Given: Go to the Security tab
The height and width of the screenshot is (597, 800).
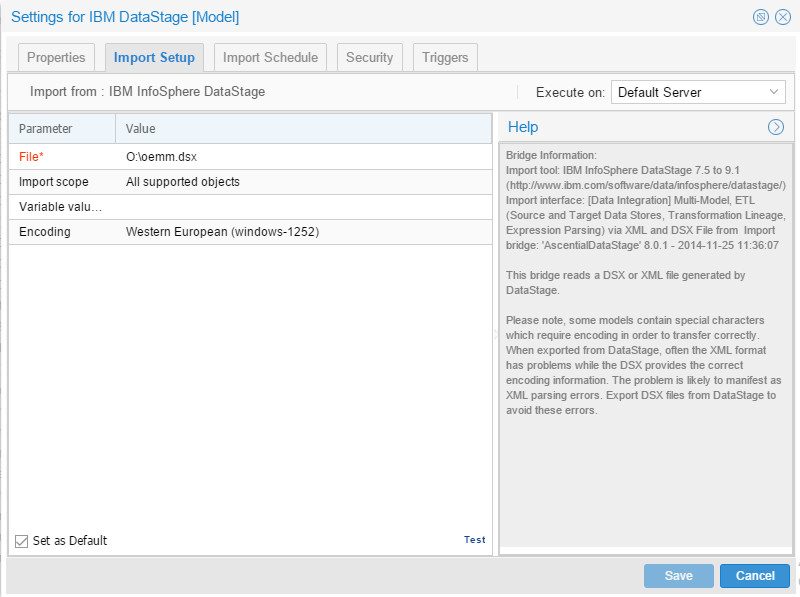Looking at the screenshot, I should tap(369, 58).
